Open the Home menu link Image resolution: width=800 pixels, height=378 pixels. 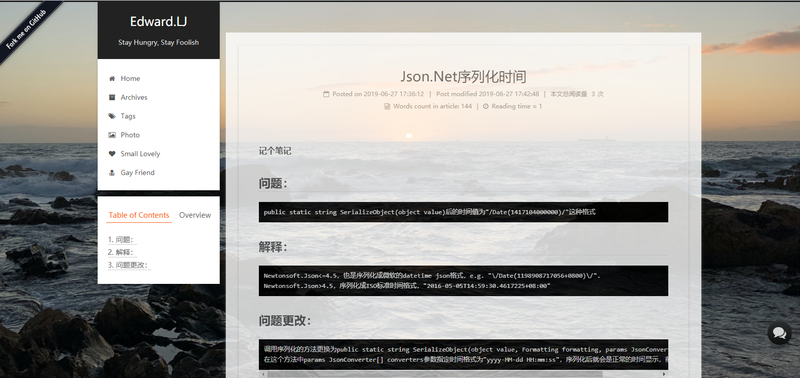[x=130, y=79]
